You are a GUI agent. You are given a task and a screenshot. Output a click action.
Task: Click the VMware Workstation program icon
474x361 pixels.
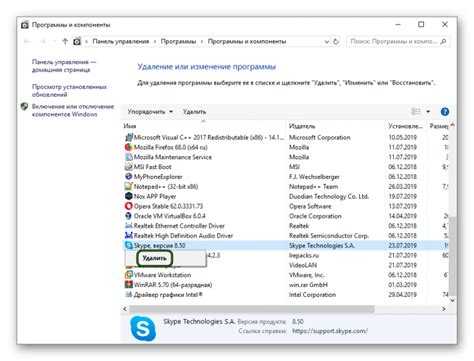tap(128, 275)
